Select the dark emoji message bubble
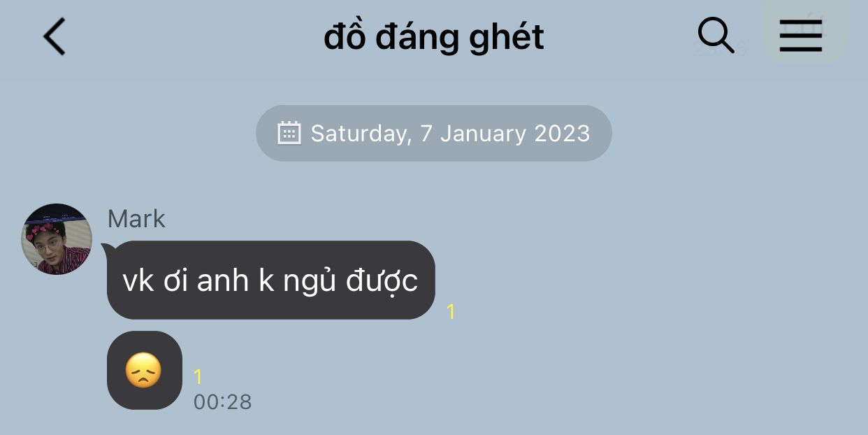868x435 pixels. click(x=145, y=371)
